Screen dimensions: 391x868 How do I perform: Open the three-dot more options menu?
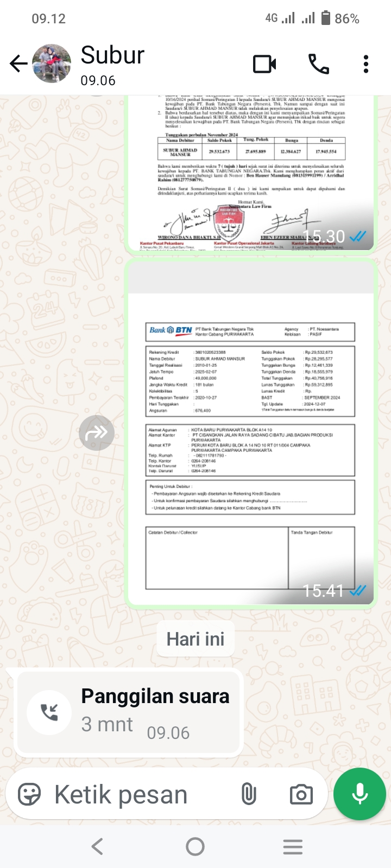pyautogui.click(x=366, y=64)
